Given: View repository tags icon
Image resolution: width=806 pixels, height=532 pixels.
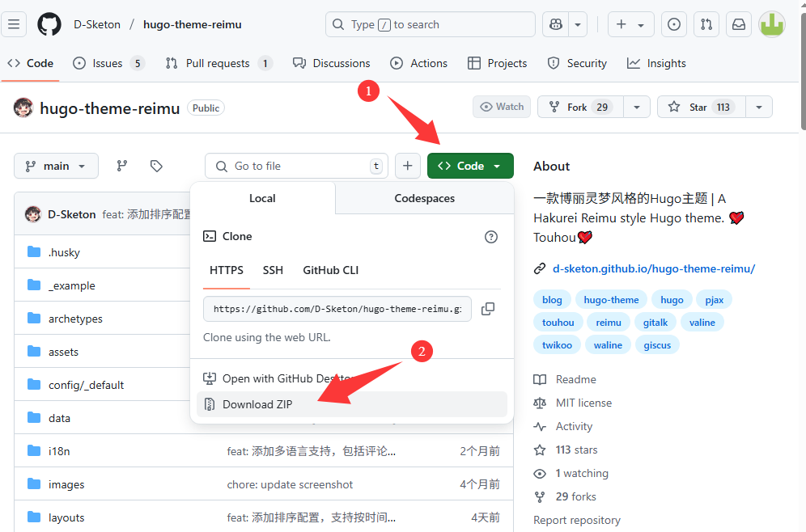Looking at the screenshot, I should pyautogui.click(x=155, y=166).
